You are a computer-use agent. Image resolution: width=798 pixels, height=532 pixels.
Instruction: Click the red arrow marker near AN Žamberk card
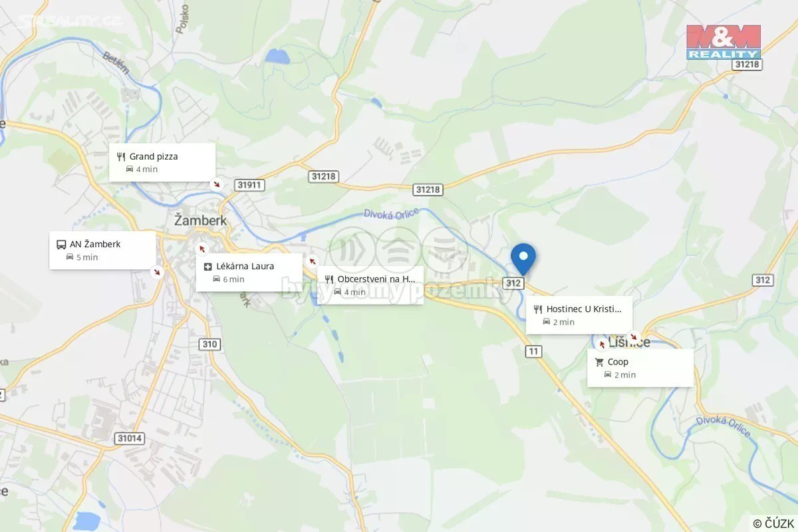pos(157,271)
